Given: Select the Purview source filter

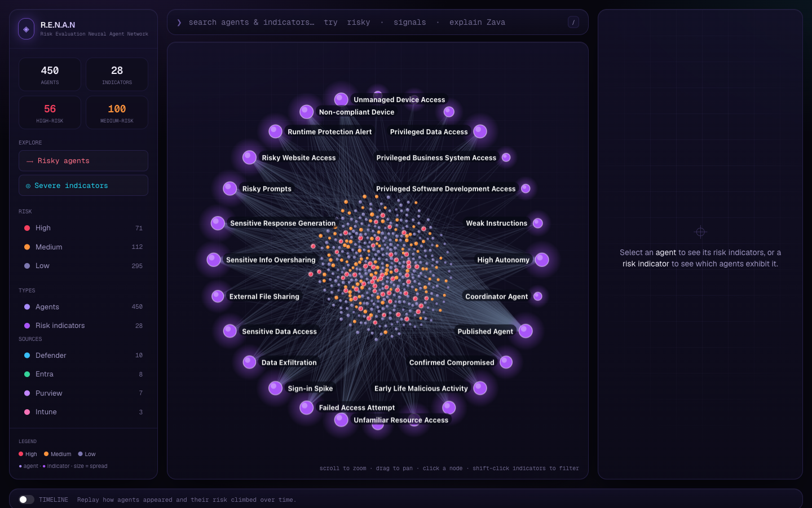Looking at the screenshot, I should click(83, 393).
